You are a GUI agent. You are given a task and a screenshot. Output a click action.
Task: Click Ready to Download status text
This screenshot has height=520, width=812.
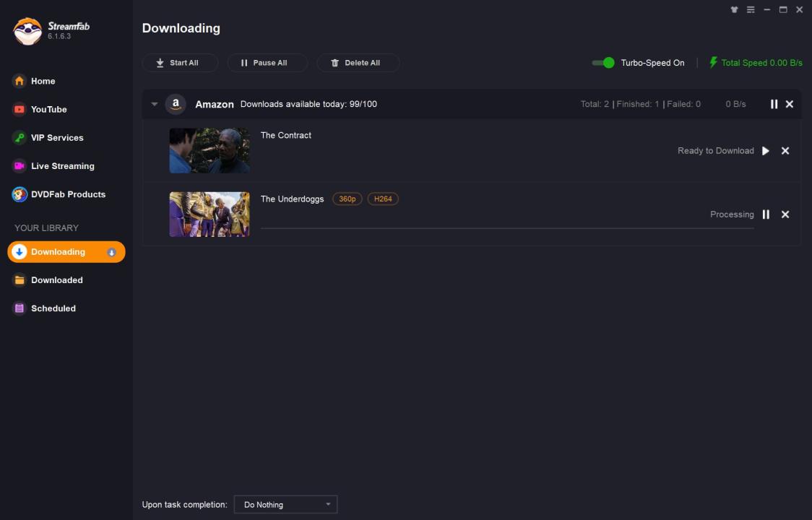coord(716,151)
